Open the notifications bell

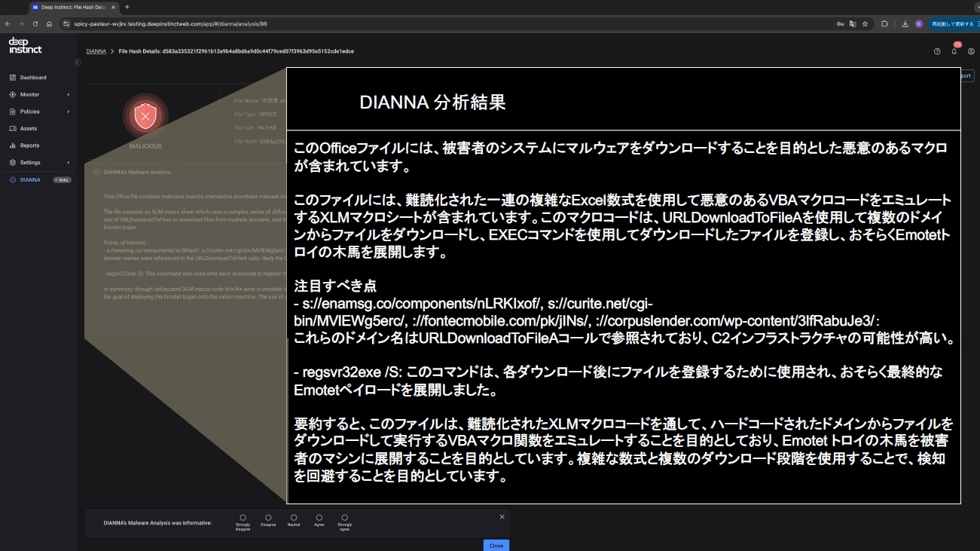(x=954, y=51)
